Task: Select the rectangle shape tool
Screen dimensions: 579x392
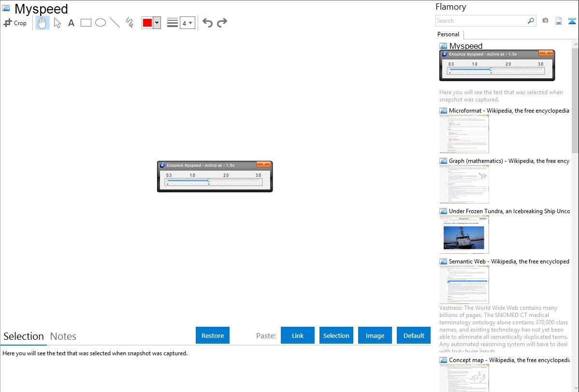Action: pos(86,23)
